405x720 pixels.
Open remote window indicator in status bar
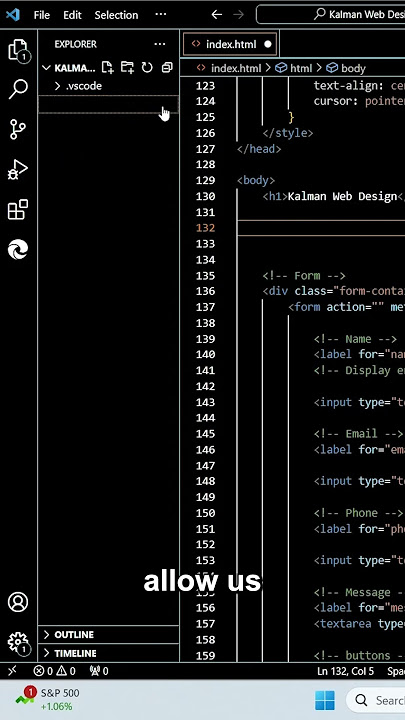pyautogui.click(x=12, y=671)
